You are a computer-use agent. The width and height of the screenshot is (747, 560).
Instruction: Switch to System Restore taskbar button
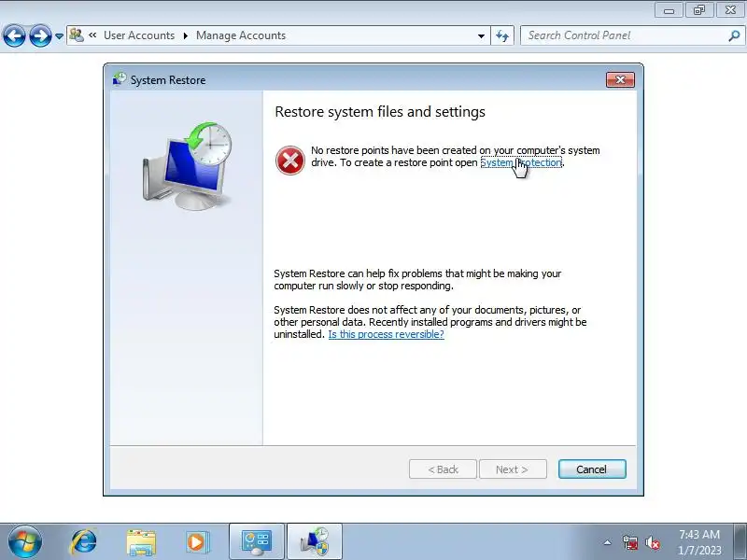click(315, 541)
